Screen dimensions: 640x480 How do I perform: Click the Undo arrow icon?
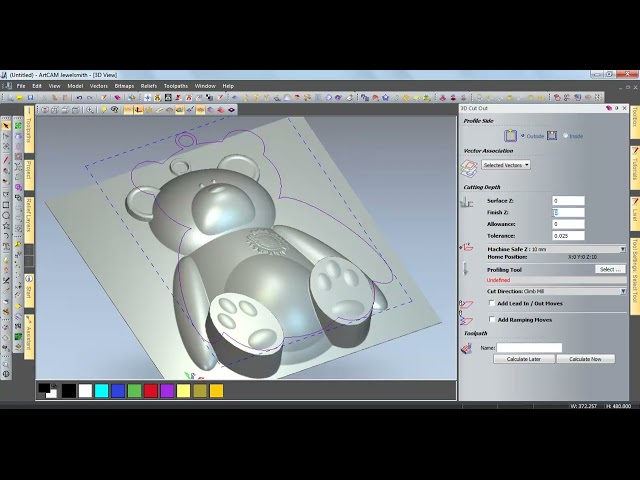79,98
